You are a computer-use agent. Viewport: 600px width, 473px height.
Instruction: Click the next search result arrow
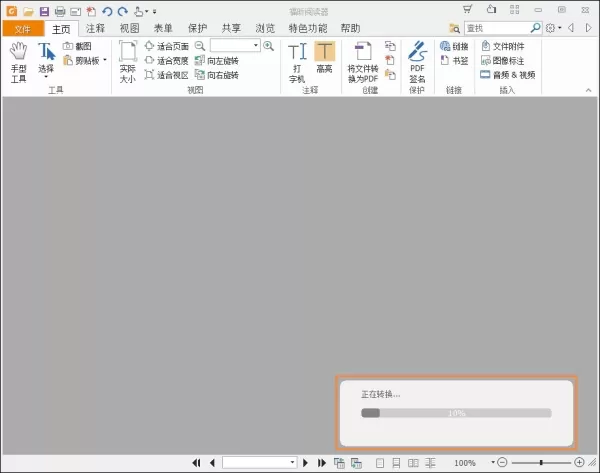589,28
